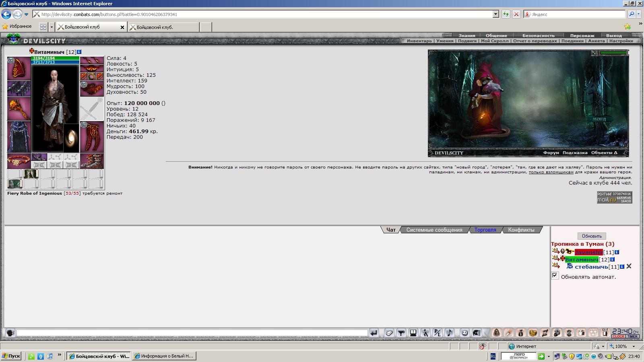Open the Персонаж menu
644x362 pixels.
coord(582,35)
